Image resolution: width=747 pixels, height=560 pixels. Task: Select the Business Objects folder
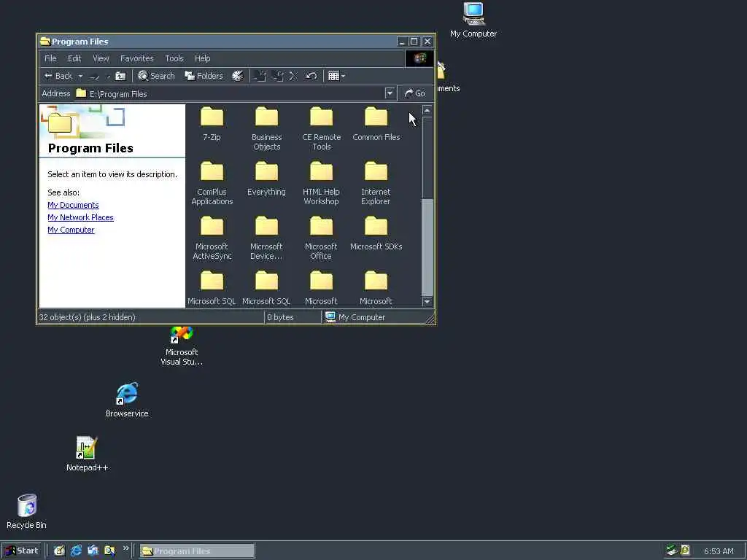point(267,128)
